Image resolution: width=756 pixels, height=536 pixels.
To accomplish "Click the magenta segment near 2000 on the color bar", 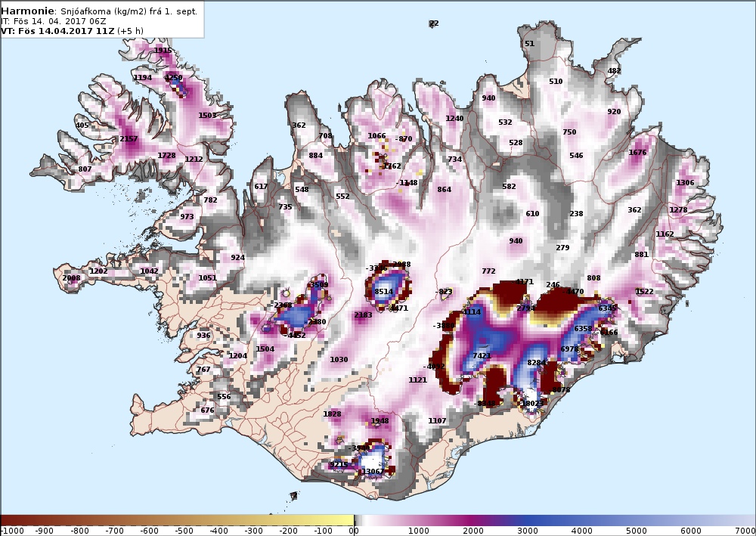I will [473, 520].
